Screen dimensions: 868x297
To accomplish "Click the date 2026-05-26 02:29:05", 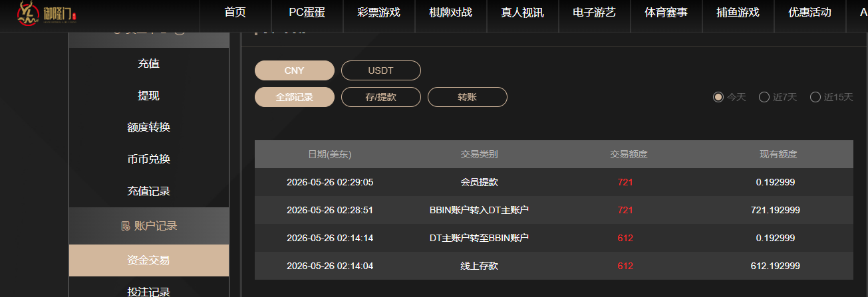I will (329, 182).
